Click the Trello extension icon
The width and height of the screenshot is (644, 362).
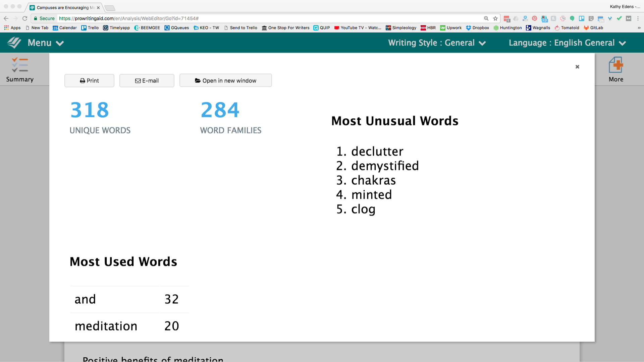[x=582, y=18]
